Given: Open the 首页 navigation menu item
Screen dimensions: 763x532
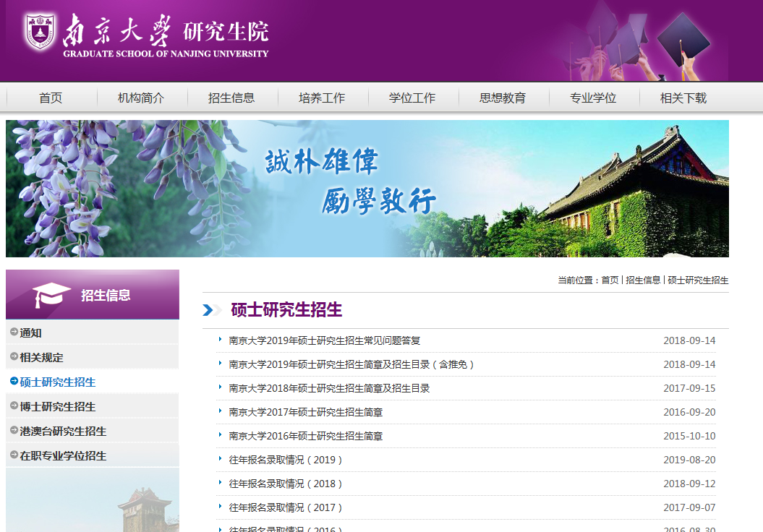Looking at the screenshot, I should pyautogui.click(x=51, y=98).
